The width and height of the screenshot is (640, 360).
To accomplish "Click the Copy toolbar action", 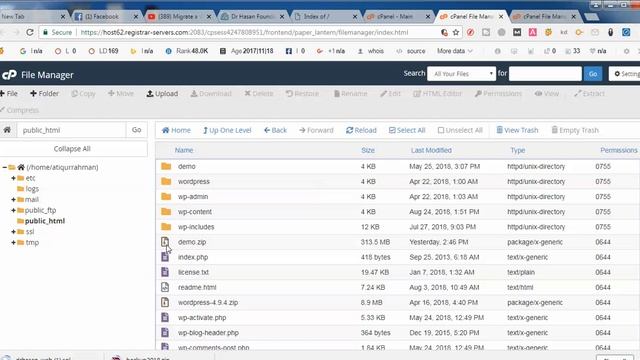I will click(83, 93).
